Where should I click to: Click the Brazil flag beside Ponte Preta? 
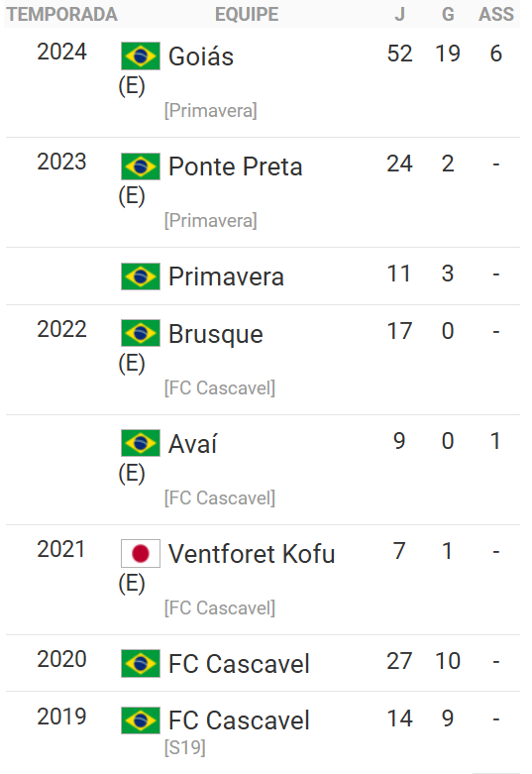(141, 166)
